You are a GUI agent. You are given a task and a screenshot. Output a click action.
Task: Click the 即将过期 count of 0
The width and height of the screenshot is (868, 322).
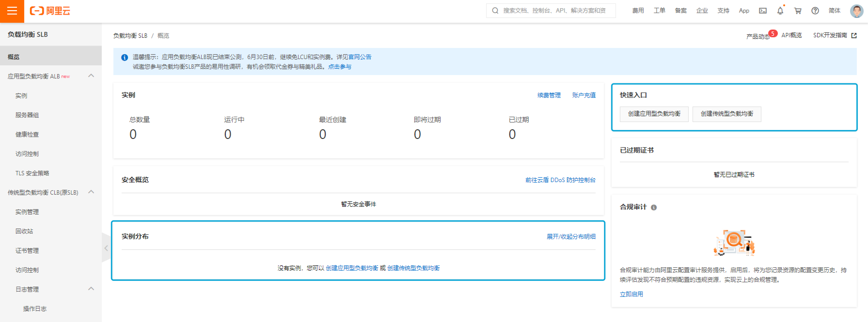[418, 135]
